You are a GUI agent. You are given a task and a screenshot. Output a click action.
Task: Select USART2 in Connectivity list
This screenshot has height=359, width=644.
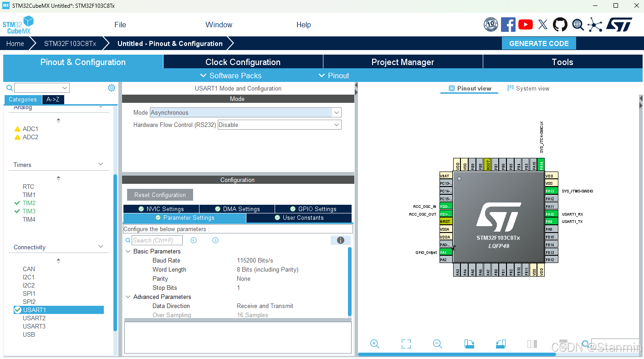pyautogui.click(x=34, y=318)
